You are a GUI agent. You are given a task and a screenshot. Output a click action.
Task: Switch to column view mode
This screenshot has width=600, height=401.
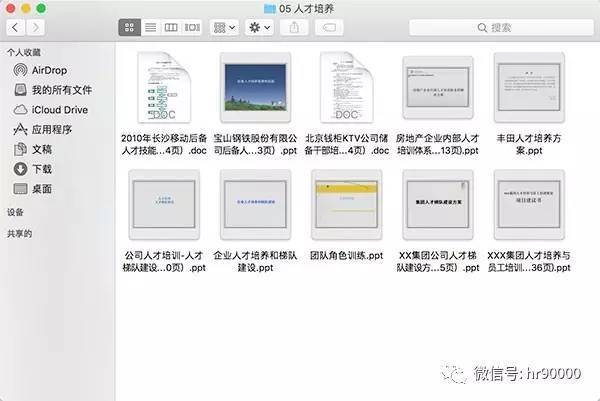171,27
